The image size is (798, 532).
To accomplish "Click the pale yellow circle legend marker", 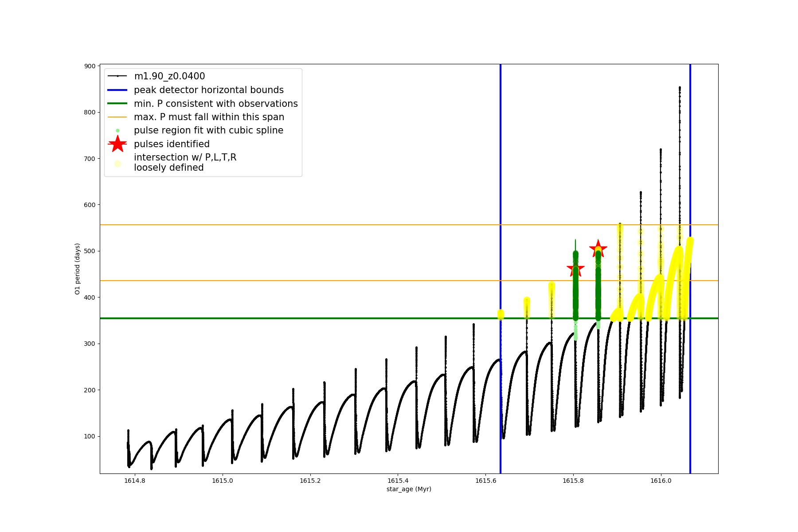I will (x=117, y=164).
